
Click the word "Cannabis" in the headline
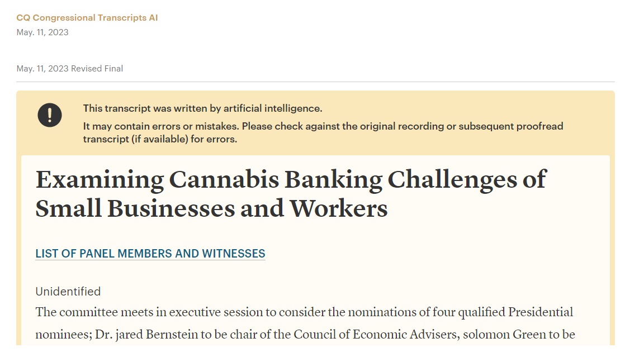coord(224,179)
